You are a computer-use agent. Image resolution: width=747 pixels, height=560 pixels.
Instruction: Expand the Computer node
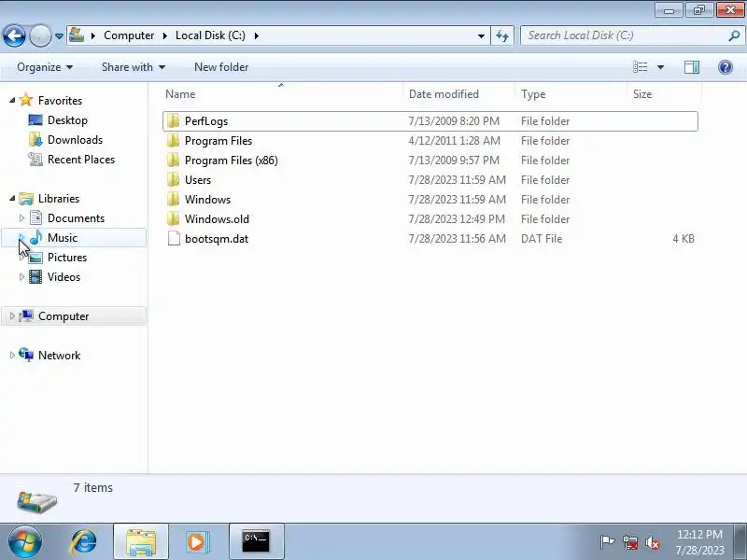(x=12, y=315)
